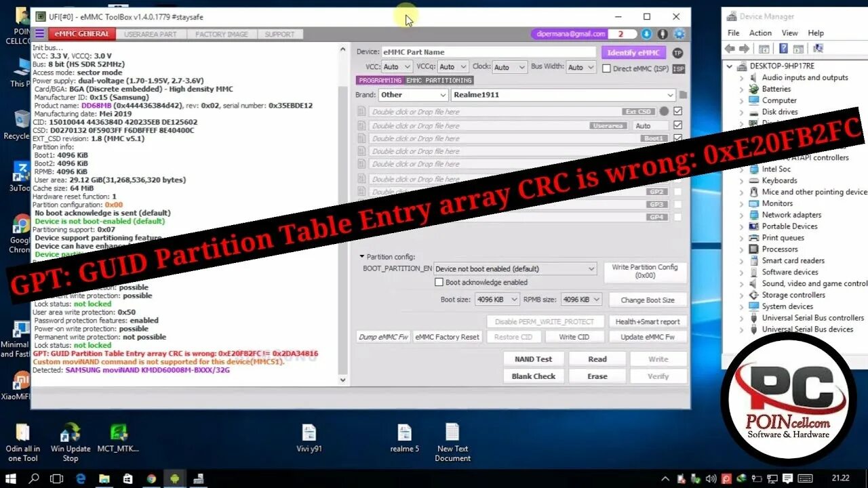Click the Blank Check button

click(533, 376)
